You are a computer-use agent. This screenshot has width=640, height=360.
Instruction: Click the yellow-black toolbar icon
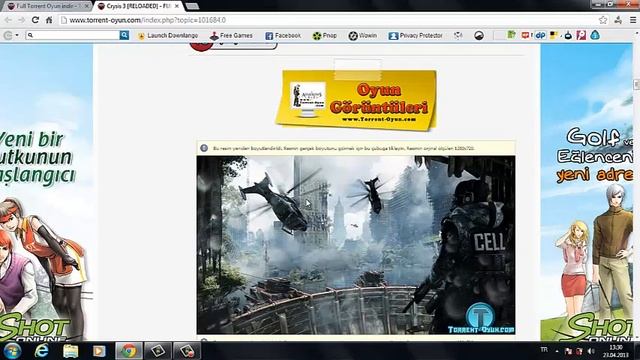tap(554, 36)
